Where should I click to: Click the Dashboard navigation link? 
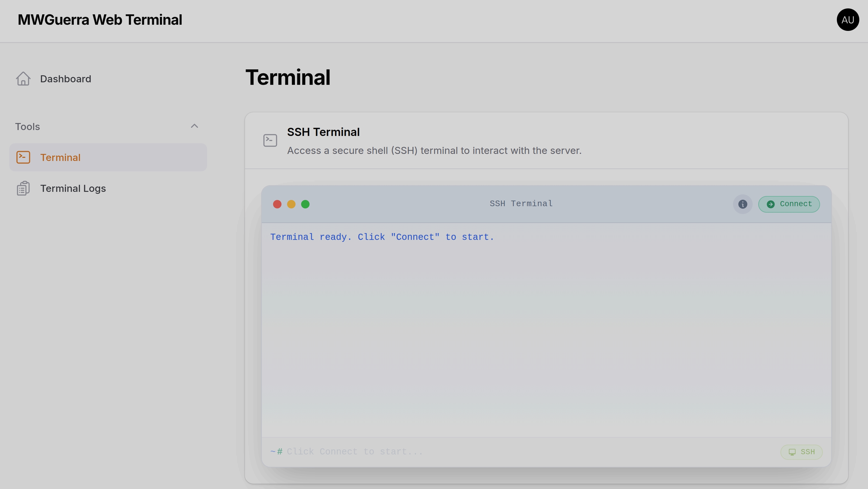[x=65, y=79]
